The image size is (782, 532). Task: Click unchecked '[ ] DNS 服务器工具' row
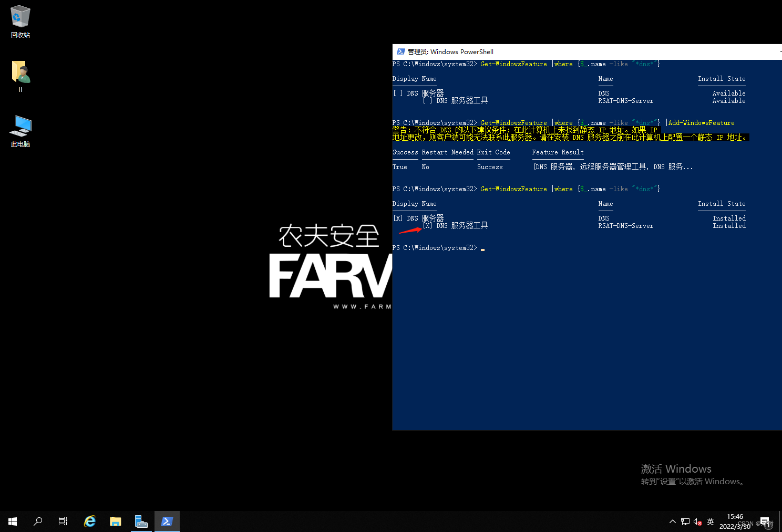455,100
